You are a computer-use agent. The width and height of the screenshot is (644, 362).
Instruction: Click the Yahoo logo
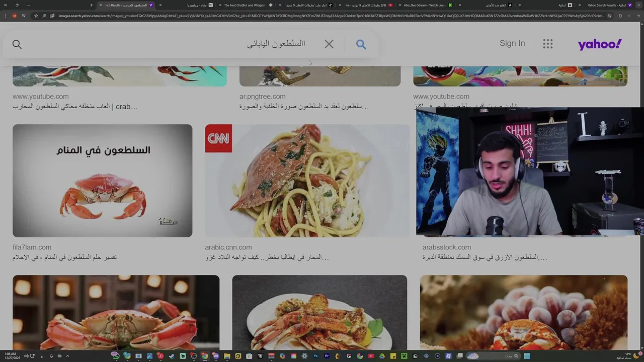[x=600, y=44]
